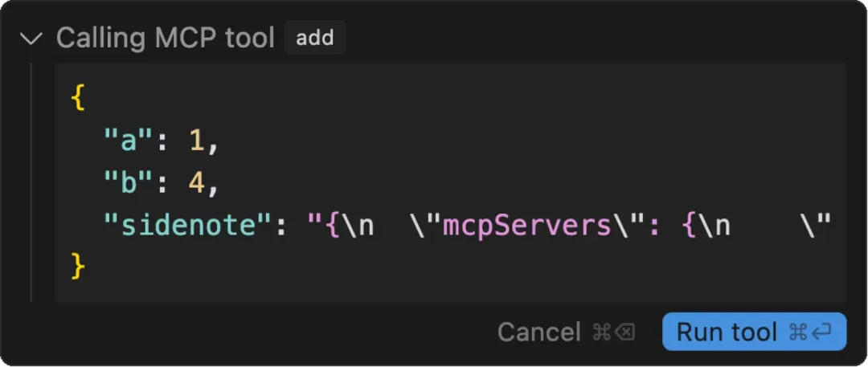Click the "b" parameter key

[129, 183]
